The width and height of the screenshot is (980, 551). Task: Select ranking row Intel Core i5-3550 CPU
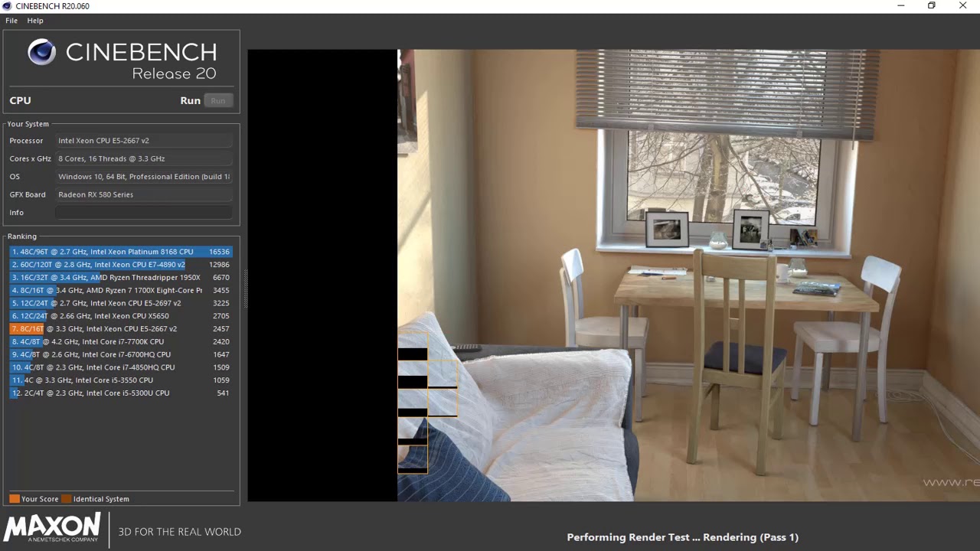pos(120,380)
